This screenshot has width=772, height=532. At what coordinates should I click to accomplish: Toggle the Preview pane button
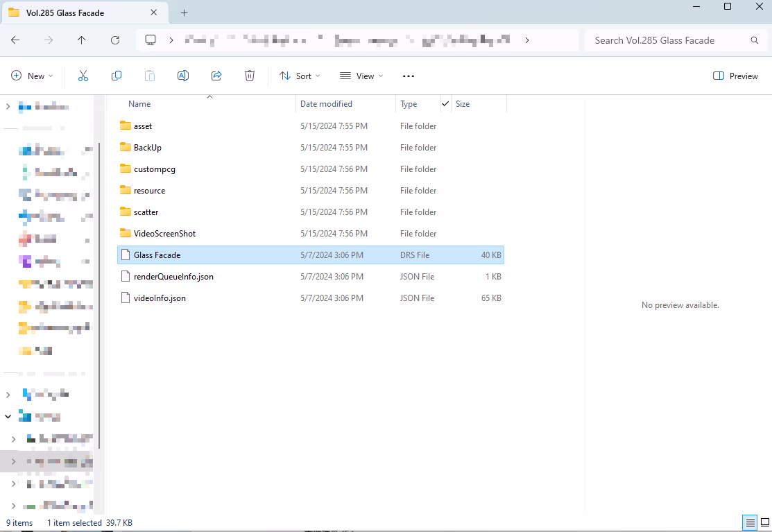735,76
